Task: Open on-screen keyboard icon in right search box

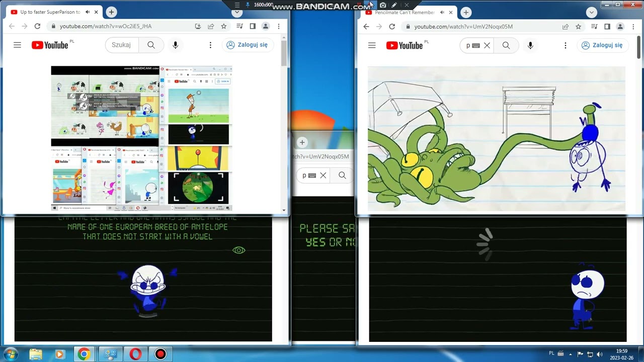Action: coord(475,45)
